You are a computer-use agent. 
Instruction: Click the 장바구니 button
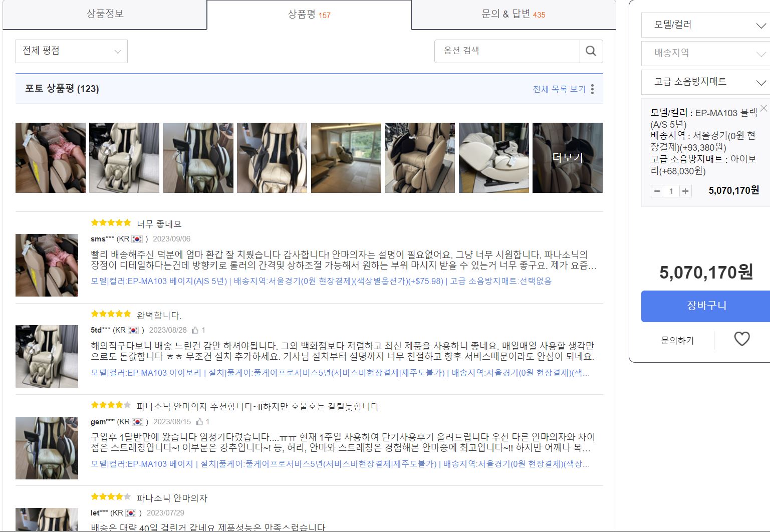(x=705, y=306)
